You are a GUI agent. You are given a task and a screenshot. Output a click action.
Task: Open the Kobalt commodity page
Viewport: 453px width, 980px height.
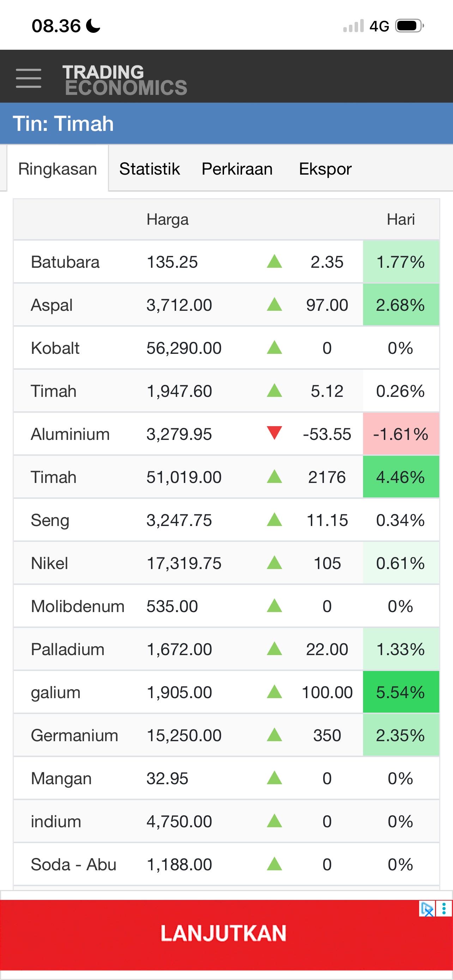pos(55,348)
